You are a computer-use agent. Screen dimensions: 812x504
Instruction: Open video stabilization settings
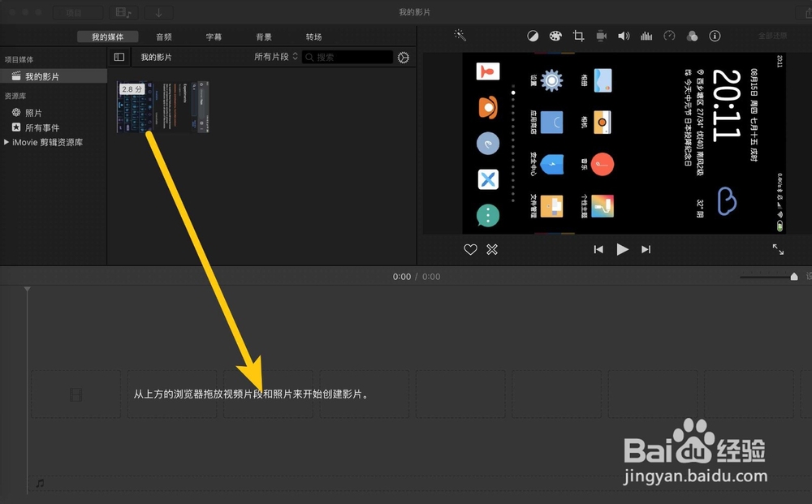pyautogui.click(x=601, y=36)
